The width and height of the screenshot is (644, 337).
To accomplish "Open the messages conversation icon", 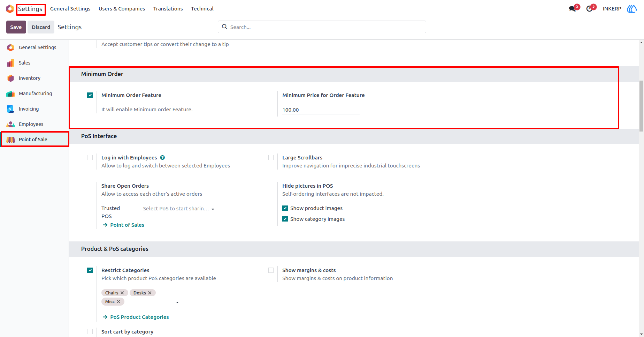I will tap(572, 9).
